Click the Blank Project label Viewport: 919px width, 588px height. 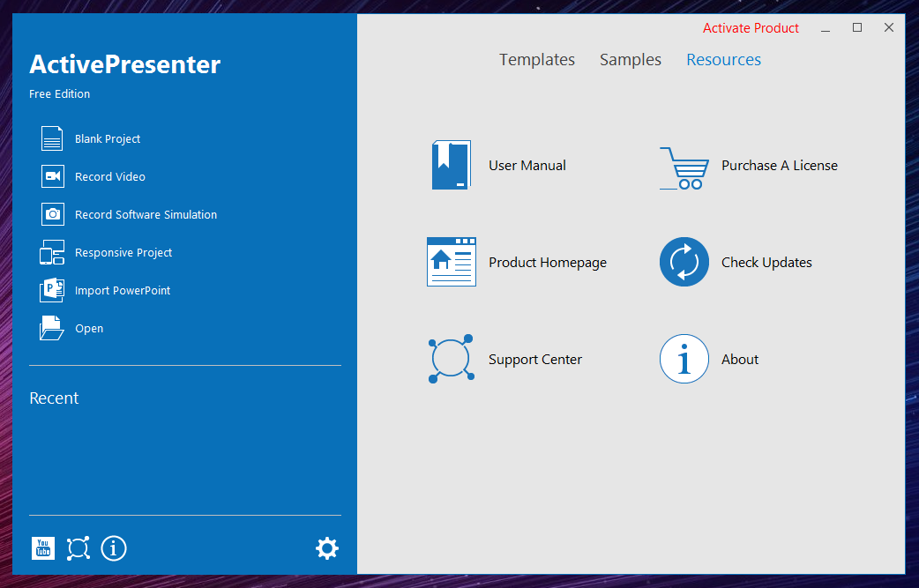(x=108, y=138)
